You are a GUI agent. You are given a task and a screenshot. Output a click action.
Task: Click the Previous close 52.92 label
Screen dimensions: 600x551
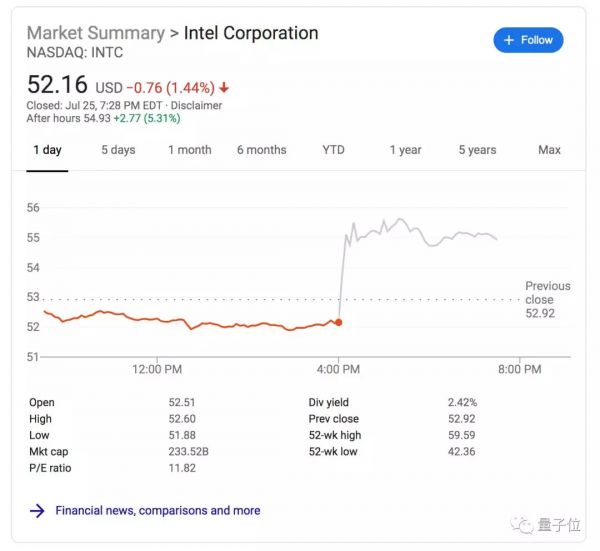pyautogui.click(x=547, y=299)
